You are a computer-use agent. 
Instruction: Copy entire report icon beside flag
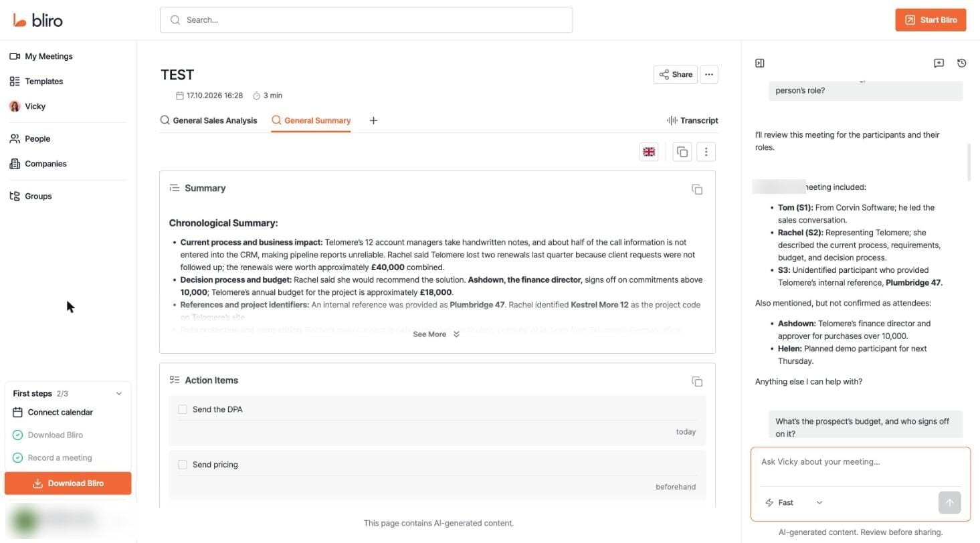pos(682,152)
